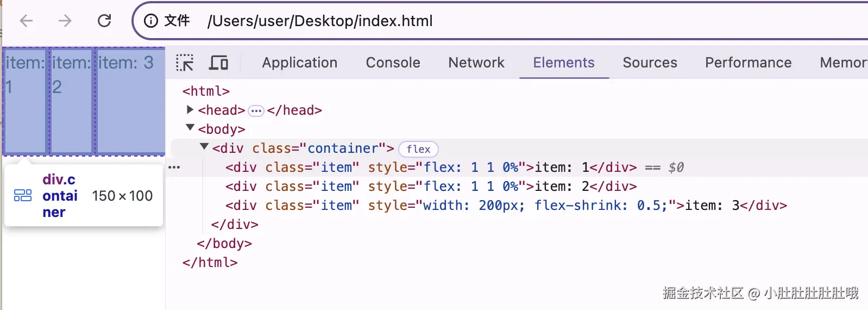Switch to the Console tab
The image size is (868, 310).
[x=393, y=63]
